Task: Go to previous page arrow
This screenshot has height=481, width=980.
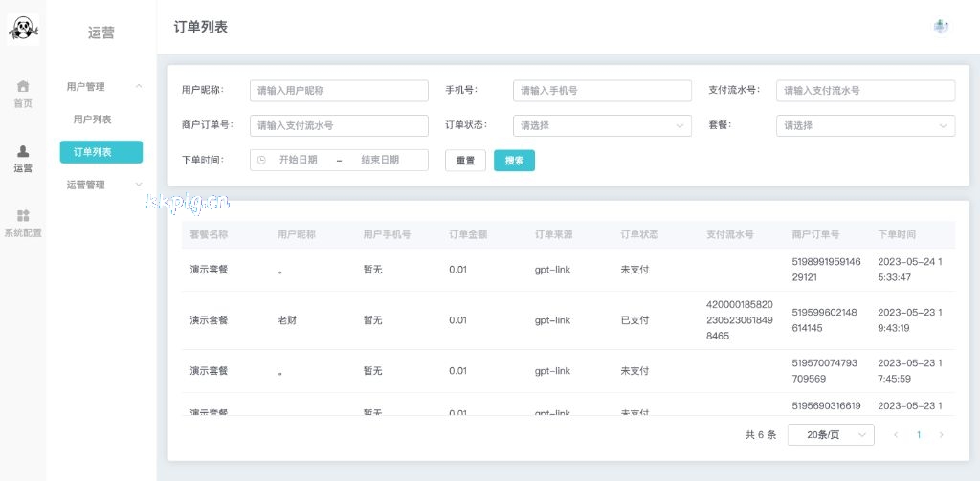Action: [x=896, y=435]
